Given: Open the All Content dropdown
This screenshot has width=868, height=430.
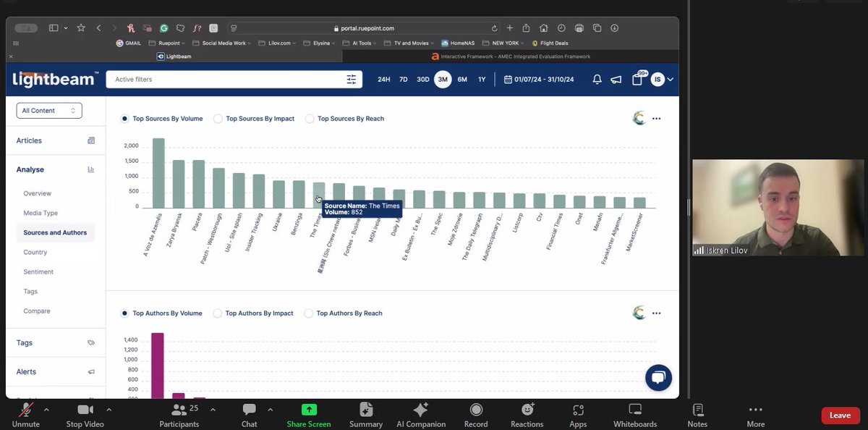Looking at the screenshot, I should click(49, 111).
